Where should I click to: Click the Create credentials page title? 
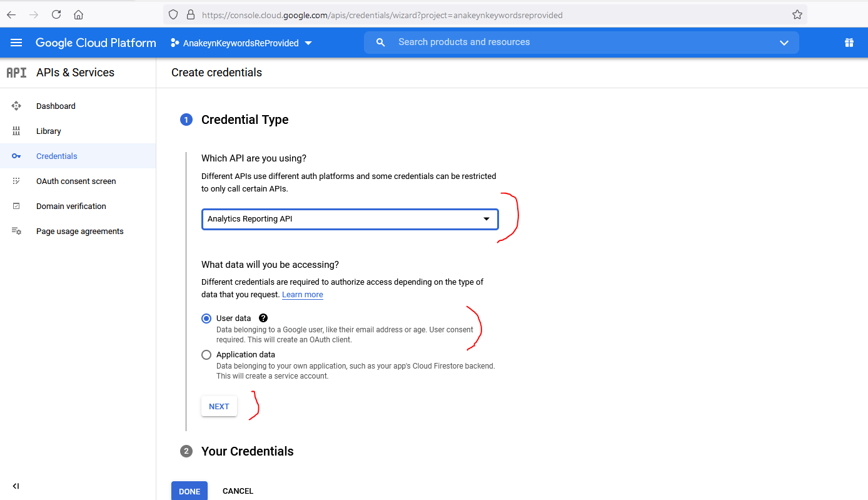(x=216, y=73)
